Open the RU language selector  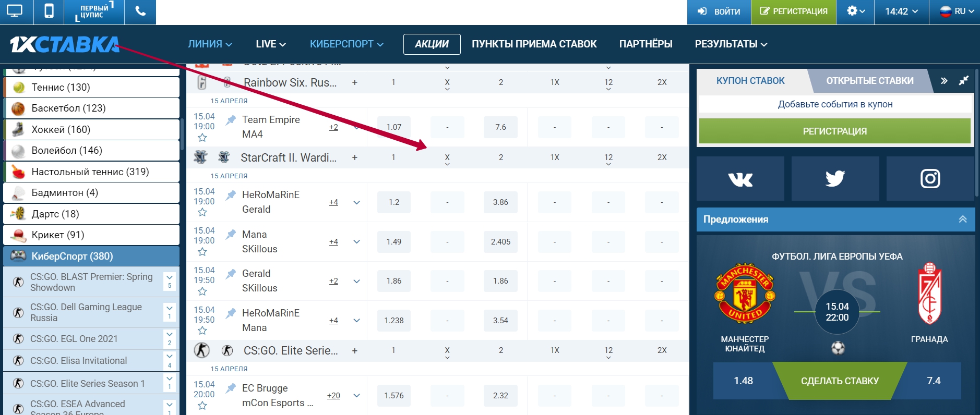pos(956,11)
